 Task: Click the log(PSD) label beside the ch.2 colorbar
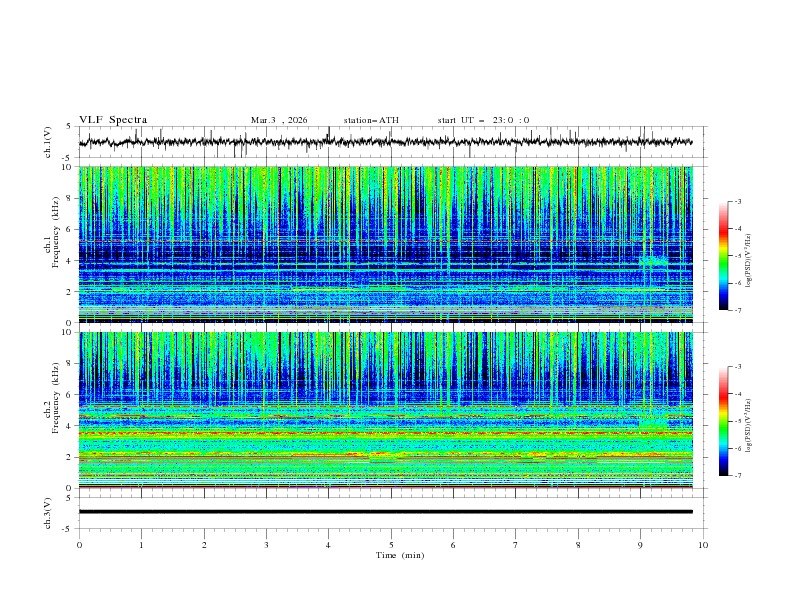[748, 426]
